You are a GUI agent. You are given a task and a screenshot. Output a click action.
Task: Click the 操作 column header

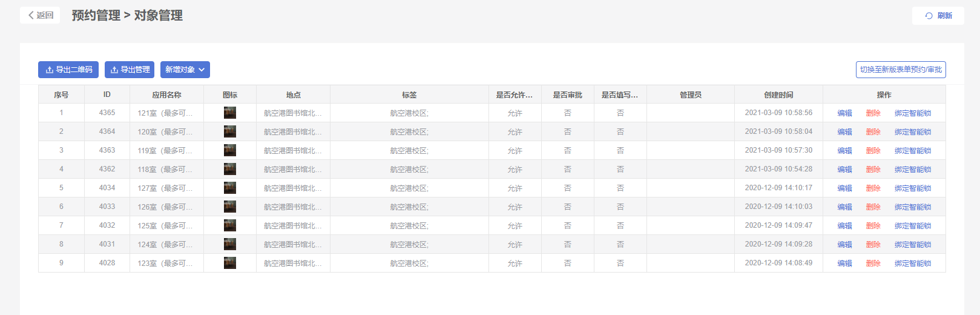tap(884, 94)
